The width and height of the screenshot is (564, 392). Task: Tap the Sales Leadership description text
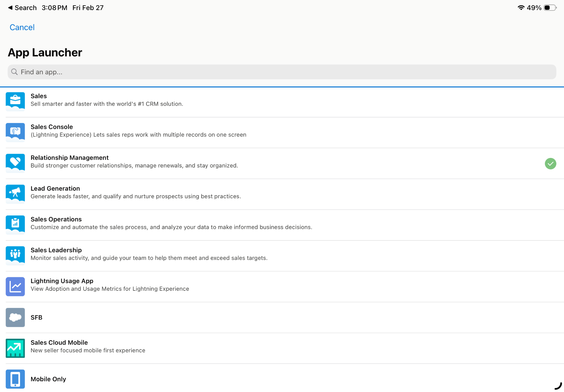[149, 258]
